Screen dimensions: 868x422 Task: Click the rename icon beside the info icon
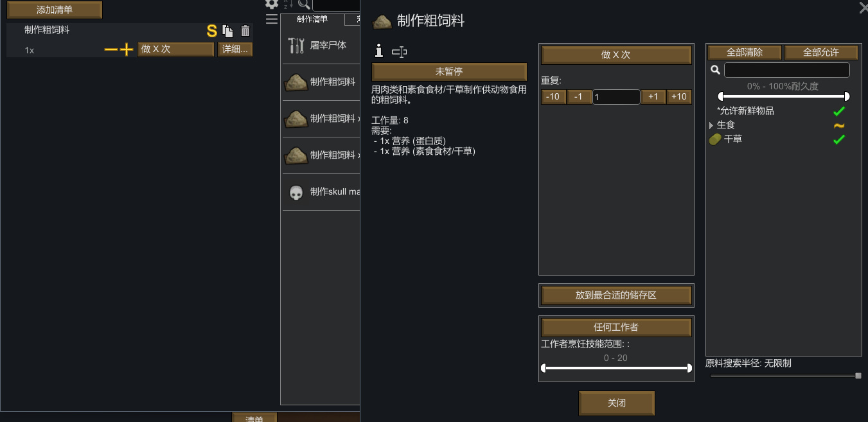tap(400, 52)
